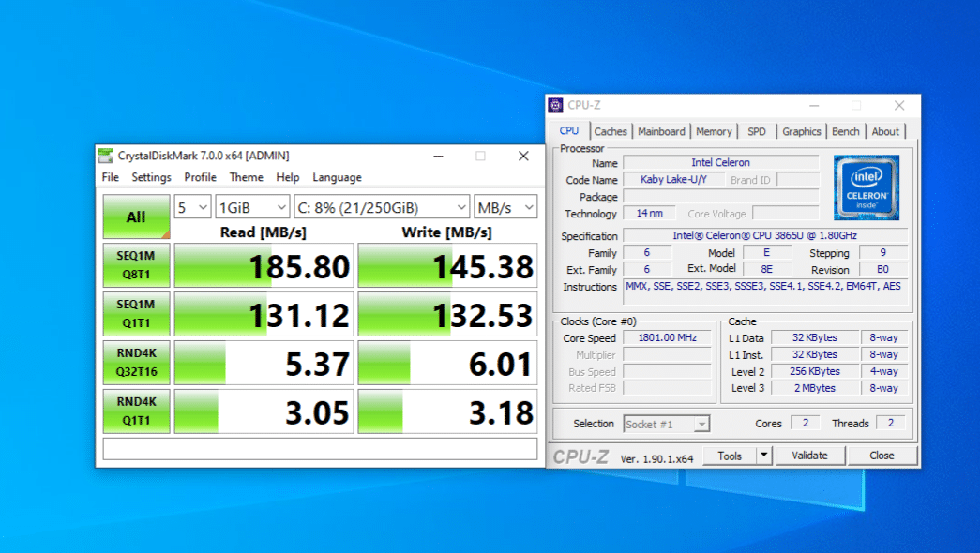Screen dimensions: 980x553
Task: Switch to the Mainboard tab
Action: coord(661,131)
